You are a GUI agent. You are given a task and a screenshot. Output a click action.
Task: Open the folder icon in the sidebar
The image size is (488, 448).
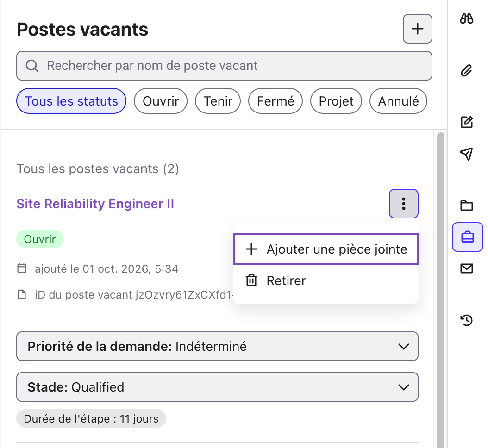pos(467,205)
